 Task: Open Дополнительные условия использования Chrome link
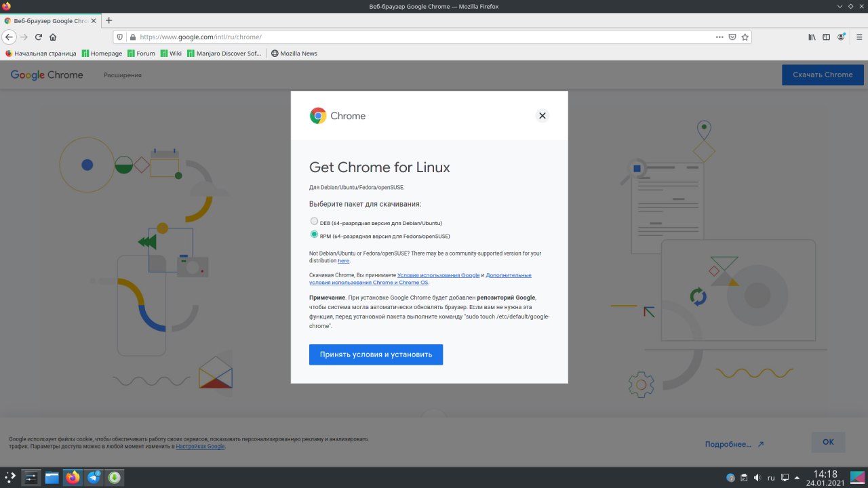(420, 279)
